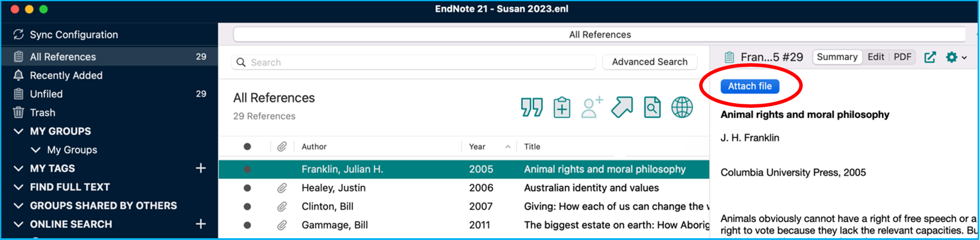Sort by the Author column header
The image size is (980, 240).
(x=314, y=147)
